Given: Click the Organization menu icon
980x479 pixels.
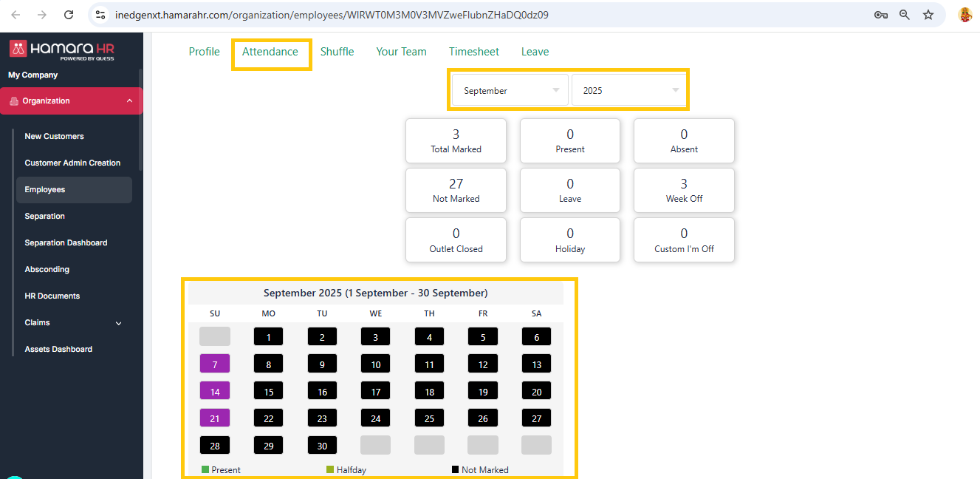Looking at the screenshot, I should 14,101.
